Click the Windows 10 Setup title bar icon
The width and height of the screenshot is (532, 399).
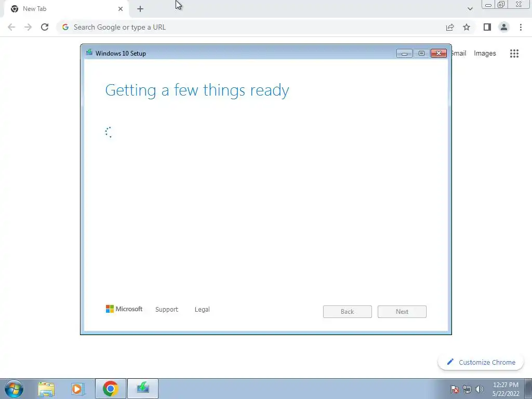pyautogui.click(x=89, y=52)
